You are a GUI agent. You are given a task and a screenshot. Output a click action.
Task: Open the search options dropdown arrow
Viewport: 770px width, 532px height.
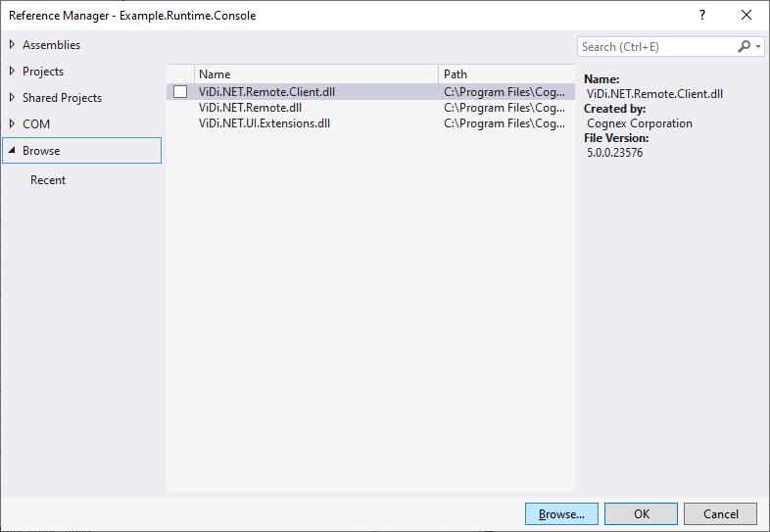pos(757,47)
